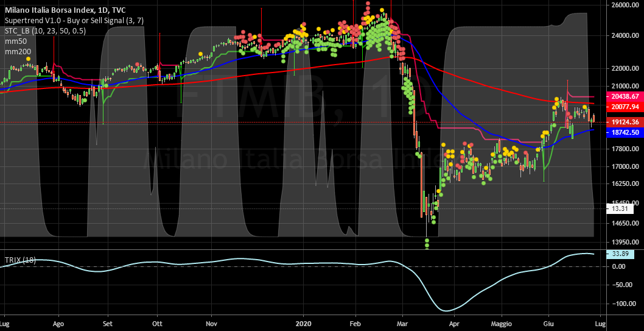
Task: Click the 26000.00 price scale value
Action: coord(625,5)
